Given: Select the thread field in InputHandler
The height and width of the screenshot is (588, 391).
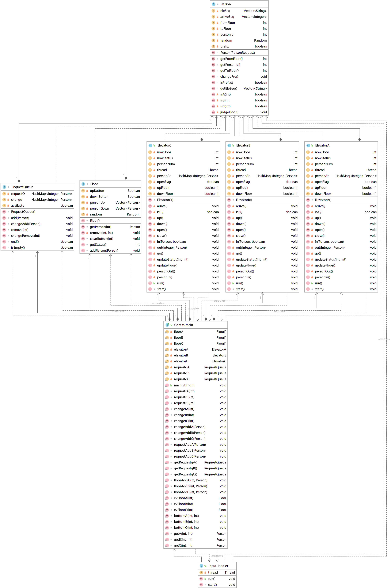Looking at the screenshot, I should 213,573.
